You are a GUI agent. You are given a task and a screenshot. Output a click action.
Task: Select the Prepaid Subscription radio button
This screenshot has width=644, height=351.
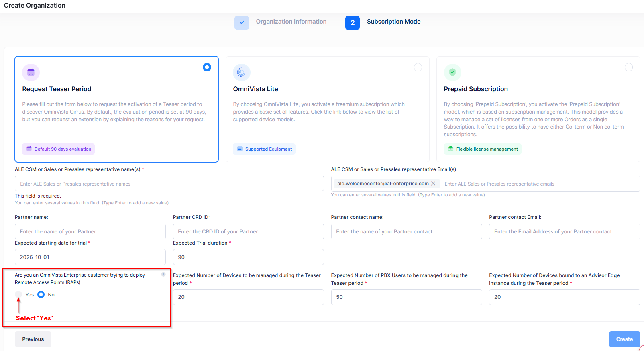click(x=629, y=67)
